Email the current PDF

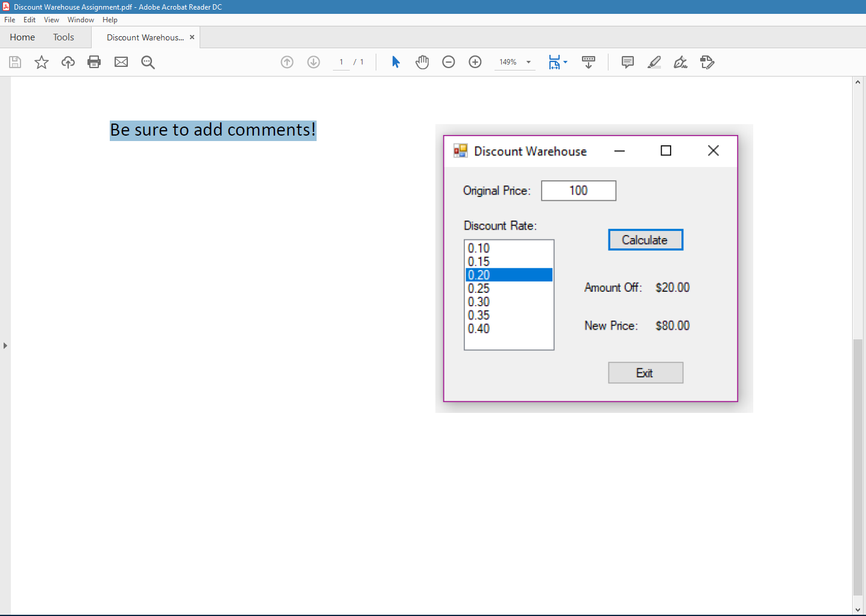(121, 62)
